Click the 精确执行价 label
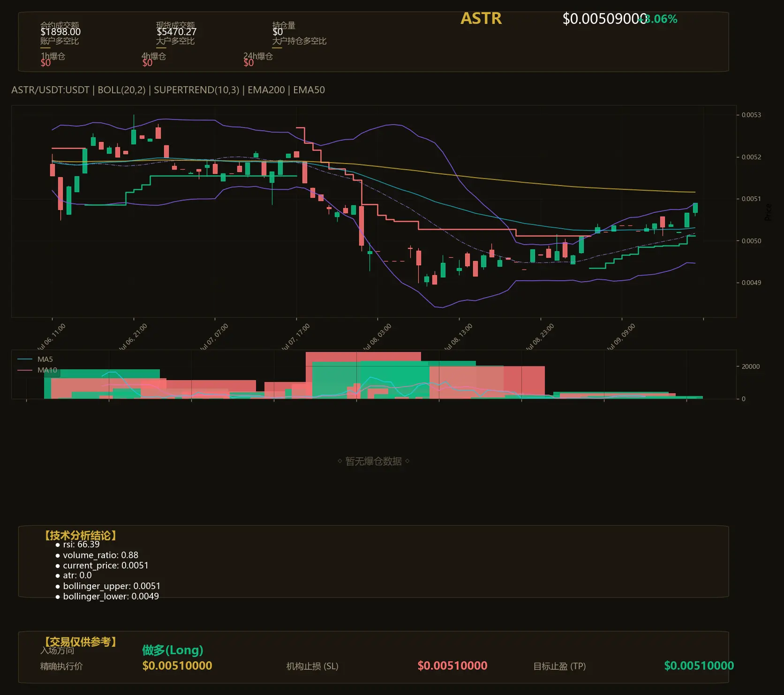This screenshot has height=695, width=784. click(61, 666)
